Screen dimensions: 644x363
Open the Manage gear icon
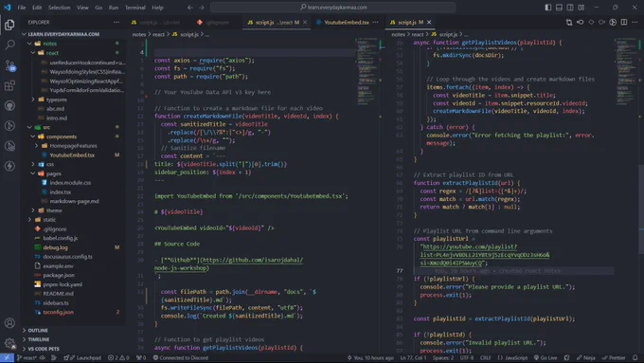tap(9, 343)
